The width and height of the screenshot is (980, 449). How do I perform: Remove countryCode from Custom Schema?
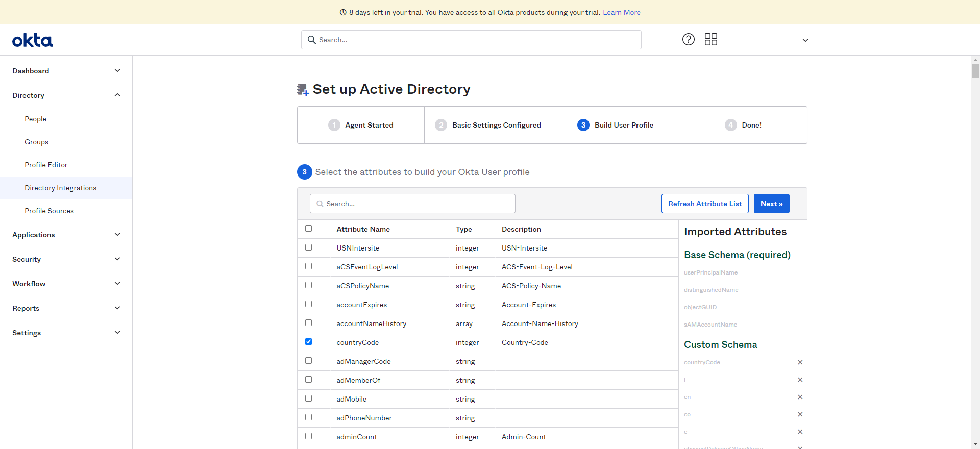click(x=800, y=362)
